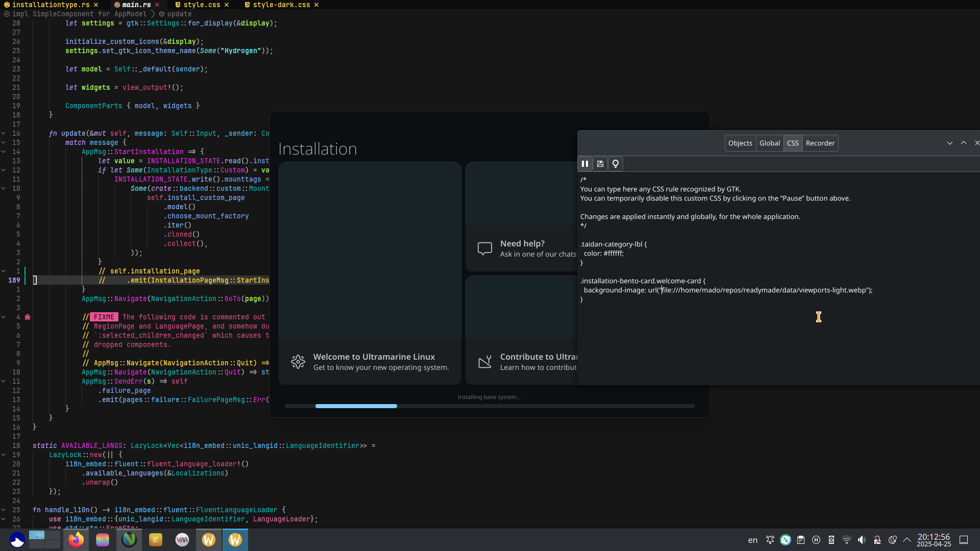Image resolution: width=980 pixels, height=551 pixels.
Task: Click the lightbulb icon in the inspector toolbar
Action: pyautogui.click(x=616, y=164)
